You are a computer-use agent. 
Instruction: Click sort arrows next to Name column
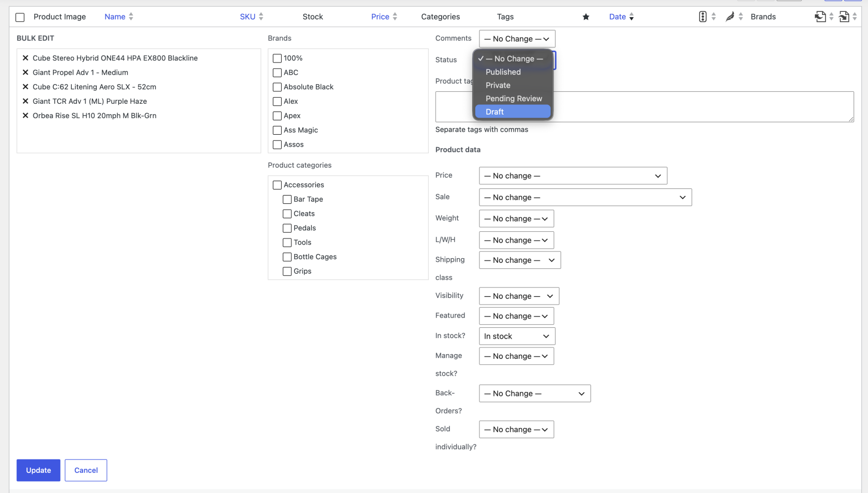point(131,17)
